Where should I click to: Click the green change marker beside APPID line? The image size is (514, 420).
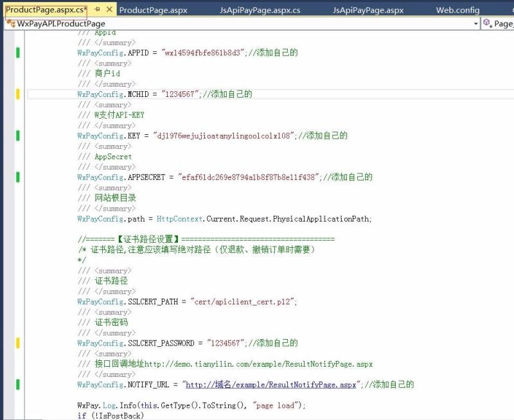point(18,53)
